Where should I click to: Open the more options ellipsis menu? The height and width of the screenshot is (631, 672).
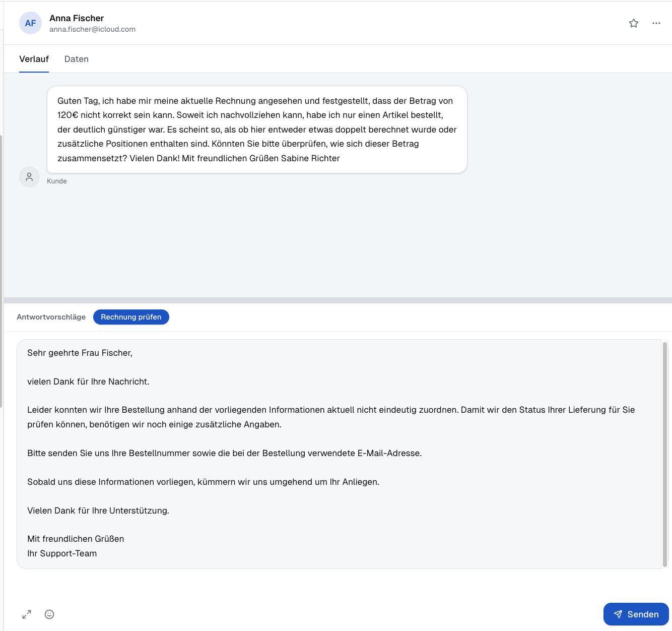click(656, 23)
